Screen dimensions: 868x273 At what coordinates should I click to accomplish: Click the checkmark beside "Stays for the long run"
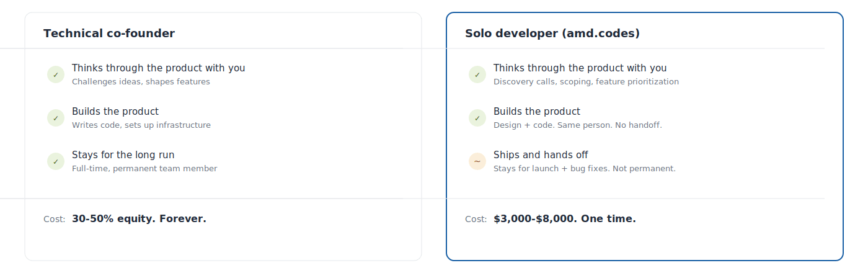coord(56,161)
